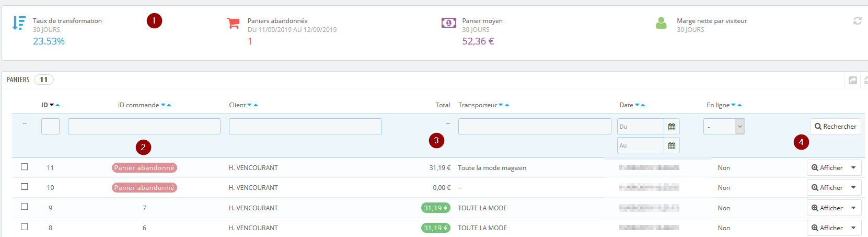
Task: Click the Taux de transformation sort icon
Action: click(19, 23)
